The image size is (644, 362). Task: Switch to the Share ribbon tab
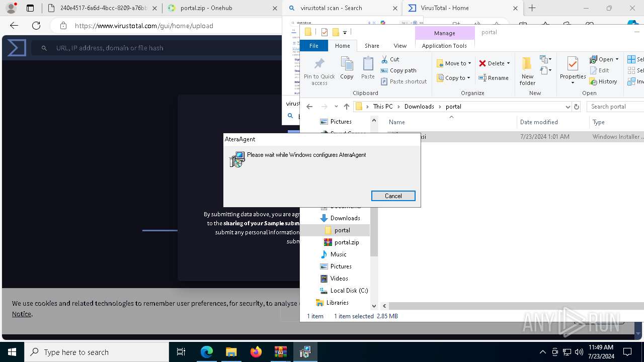coord(372,46)
